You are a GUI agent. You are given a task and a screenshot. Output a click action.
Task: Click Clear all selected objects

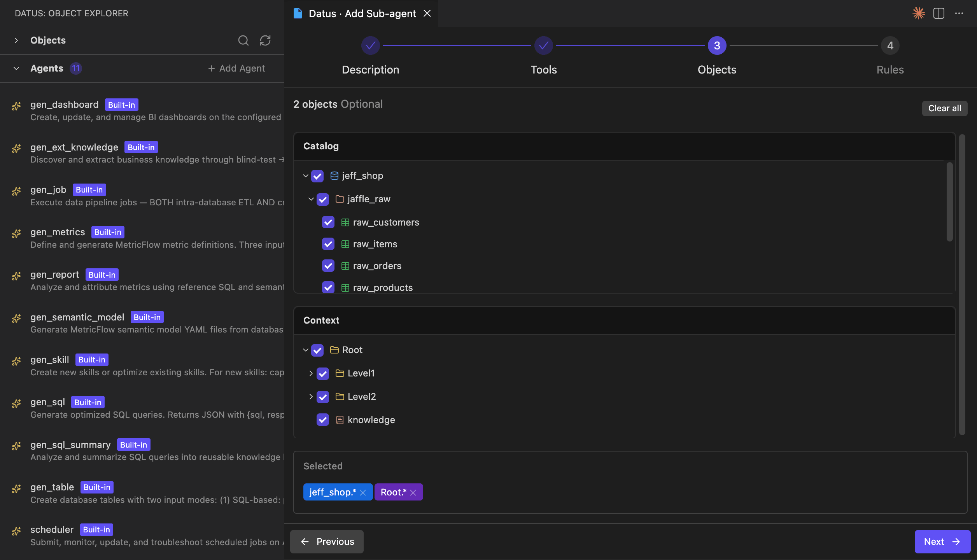click(944, 108)
